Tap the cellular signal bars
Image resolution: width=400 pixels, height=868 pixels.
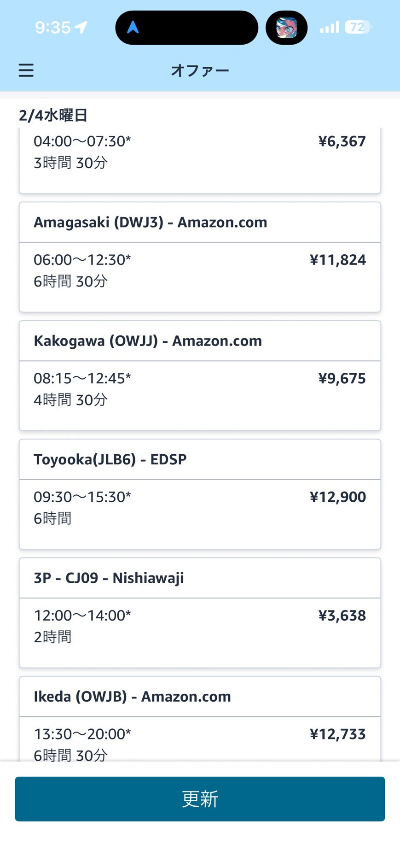pyautogui.click(x=330, y=28)
